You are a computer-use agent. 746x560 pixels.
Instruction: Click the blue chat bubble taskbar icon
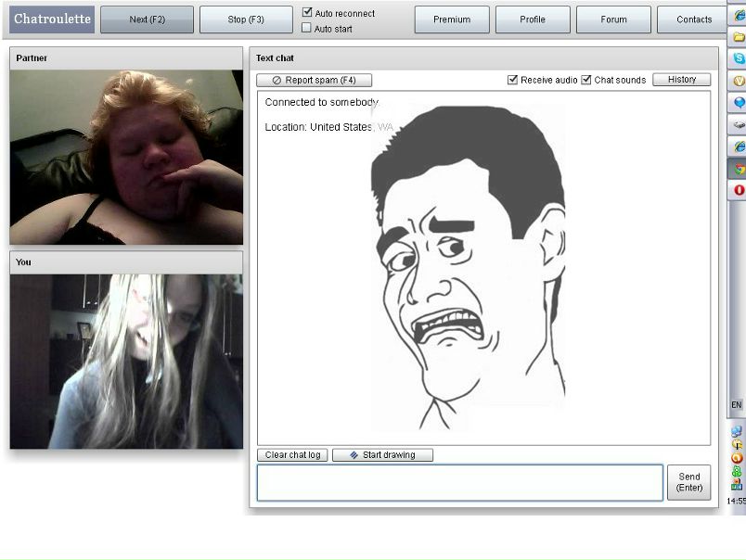(x=739, y=102)
